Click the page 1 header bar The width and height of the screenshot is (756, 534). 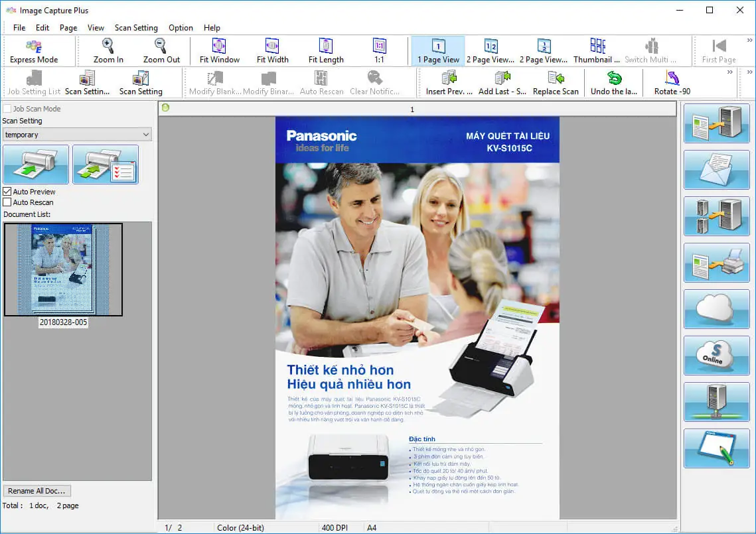[x=417, y=109]
